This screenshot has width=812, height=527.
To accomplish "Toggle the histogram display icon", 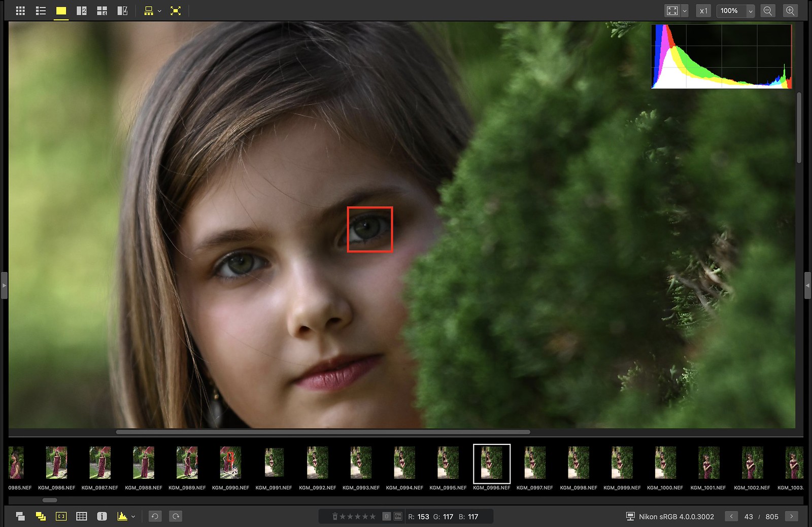I will (x=122, y=516).
